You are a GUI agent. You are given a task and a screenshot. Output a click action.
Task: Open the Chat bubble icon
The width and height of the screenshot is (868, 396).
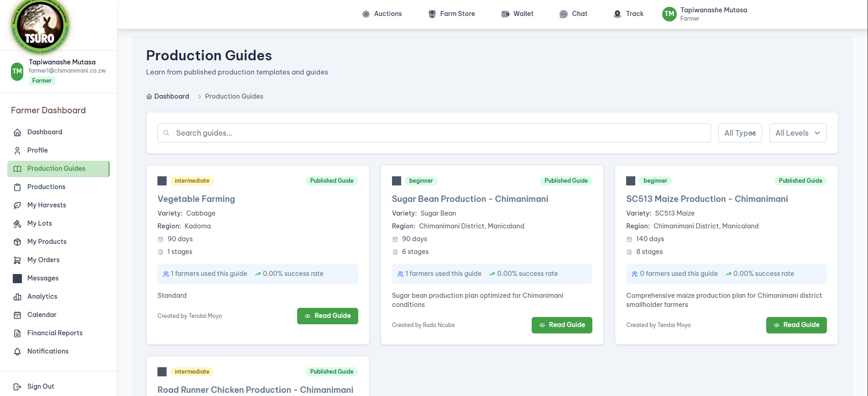click(564, 14)
